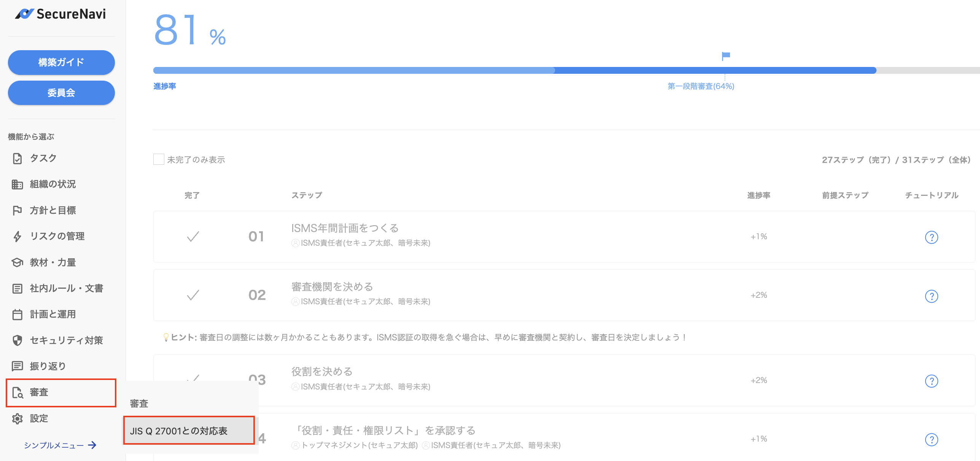Viewport: 980px width, 461px height.
Task: Open 教材・力量 from the sidebar
Action: click(17, 262)
